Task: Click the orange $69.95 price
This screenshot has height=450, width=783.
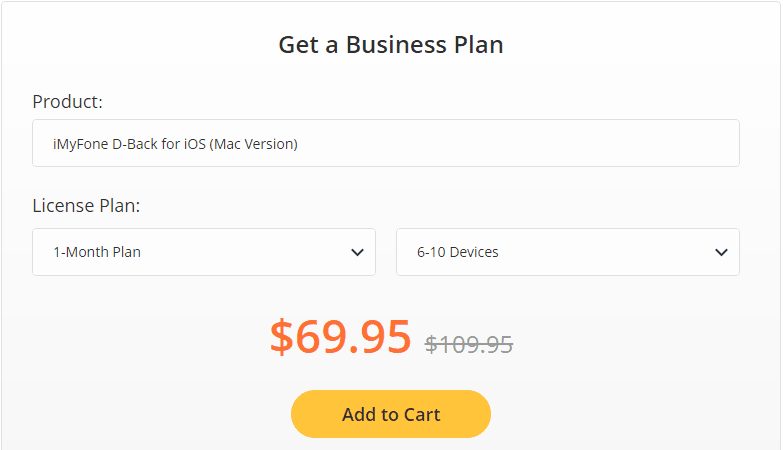Action: pyautogui.click(x=340, y=337)
